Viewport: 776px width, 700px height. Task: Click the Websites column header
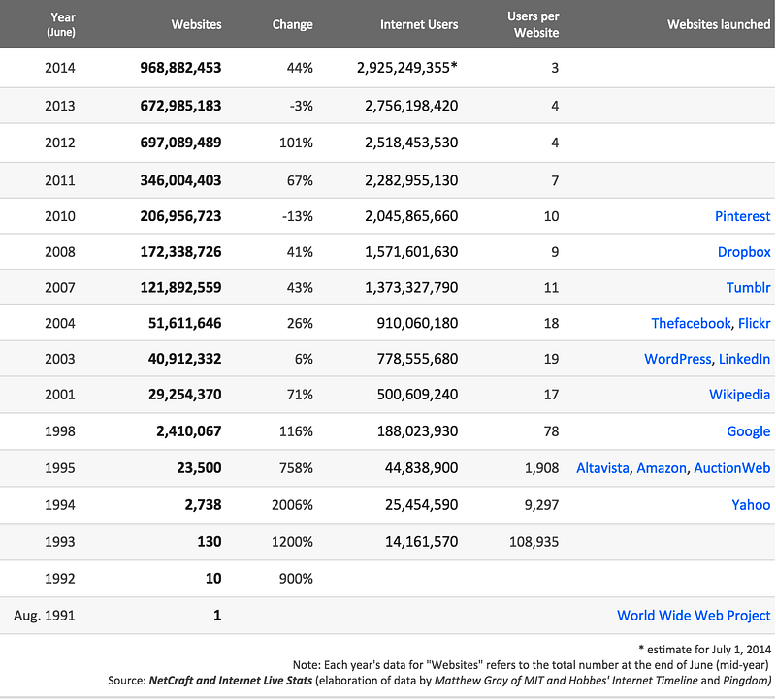196,24
